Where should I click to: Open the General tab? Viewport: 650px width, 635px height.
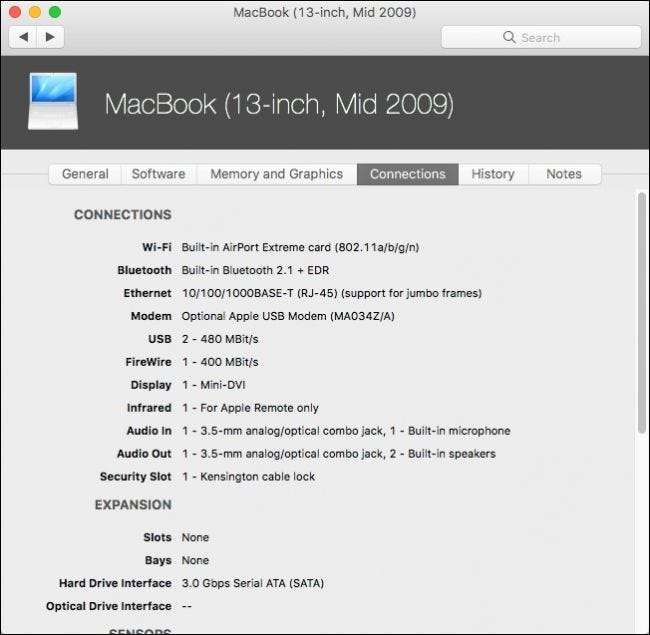85,174
